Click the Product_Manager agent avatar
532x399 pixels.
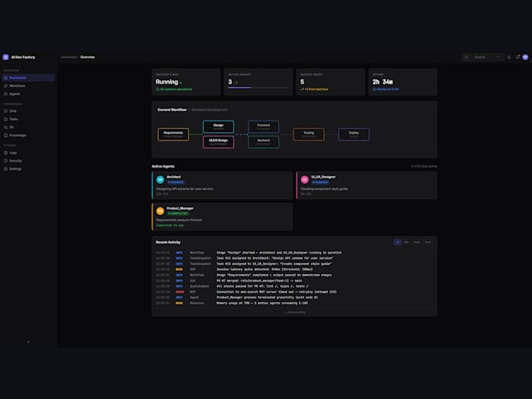[x=160, y=211]
